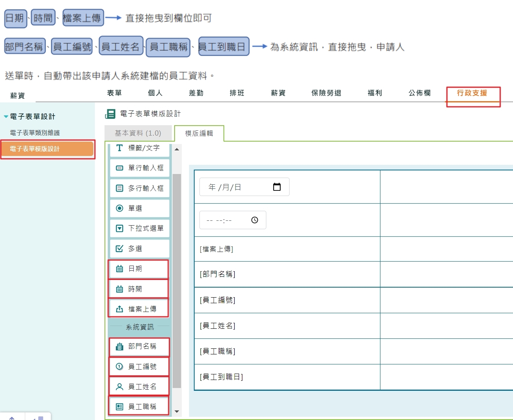Switch to the 基本資料 tab
The width and height of the screenshot is (513, 420).
click(x=138, y=133)
